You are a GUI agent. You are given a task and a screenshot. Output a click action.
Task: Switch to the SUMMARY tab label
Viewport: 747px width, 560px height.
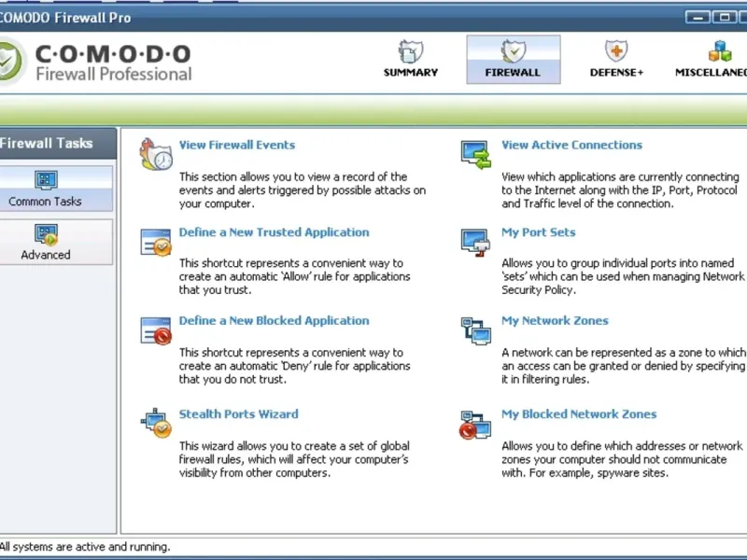click(x=411, y=73)
